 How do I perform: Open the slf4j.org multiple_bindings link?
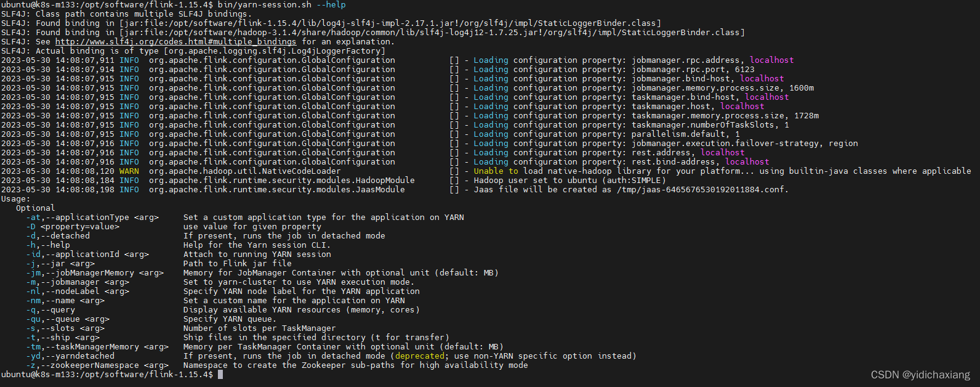tap(175, 42)
